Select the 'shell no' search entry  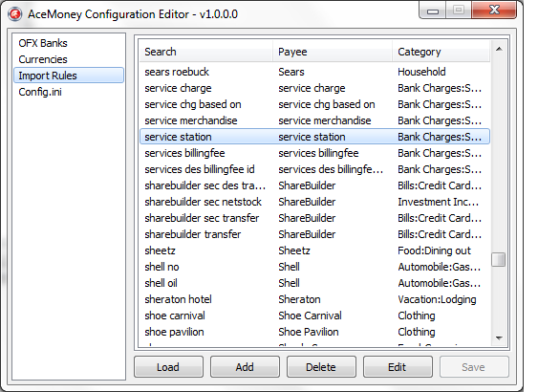coord(161,267)
